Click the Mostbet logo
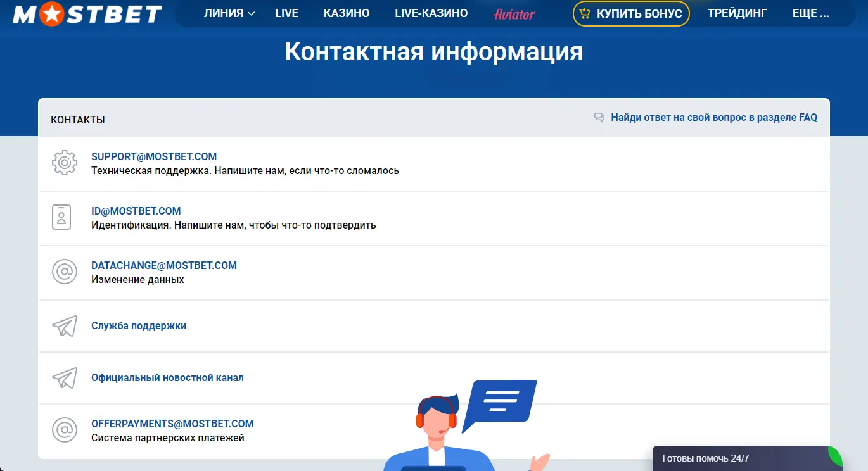 (87, 13)
